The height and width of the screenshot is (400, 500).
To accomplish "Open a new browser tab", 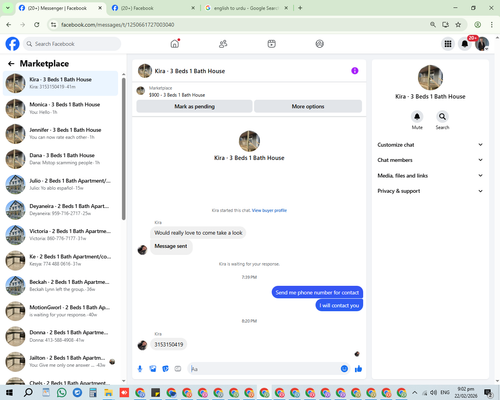I will tap(300, 8).
